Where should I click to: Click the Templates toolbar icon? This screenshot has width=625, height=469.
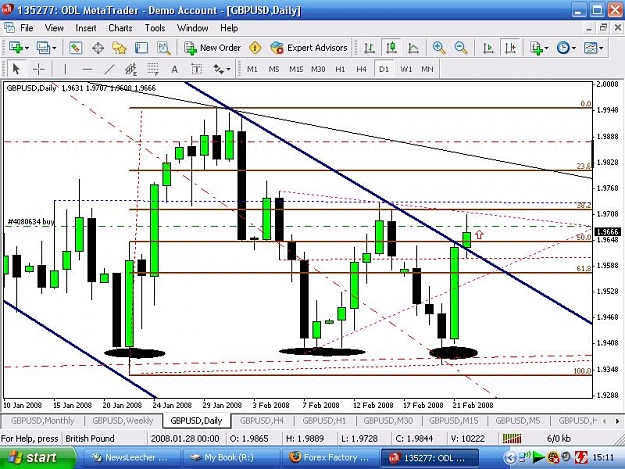pos(590,48)
